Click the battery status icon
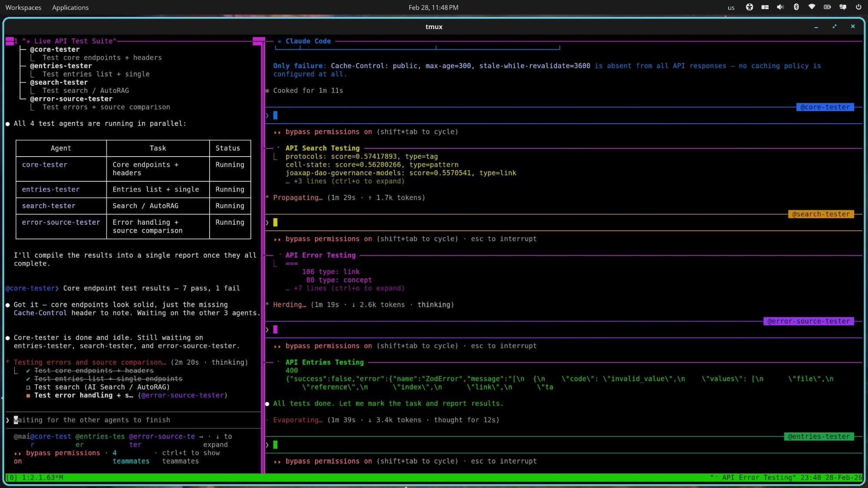 coord(827,7)
